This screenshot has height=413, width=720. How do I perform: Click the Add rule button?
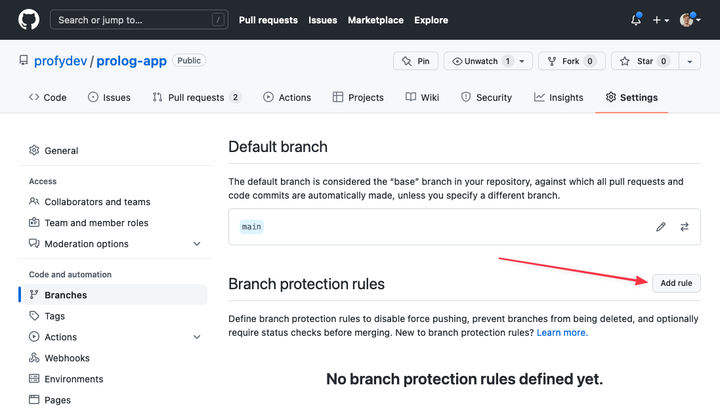pos(676,283)
